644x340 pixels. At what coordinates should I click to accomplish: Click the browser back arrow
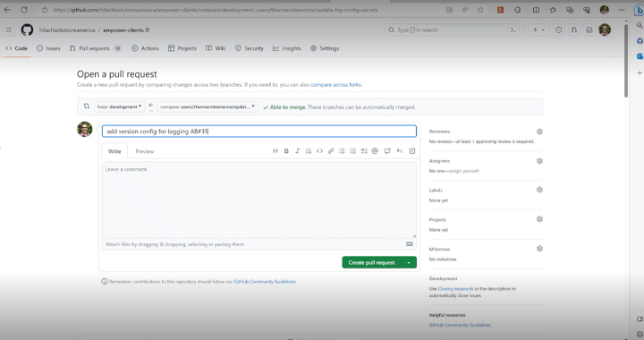pos(7,10)
